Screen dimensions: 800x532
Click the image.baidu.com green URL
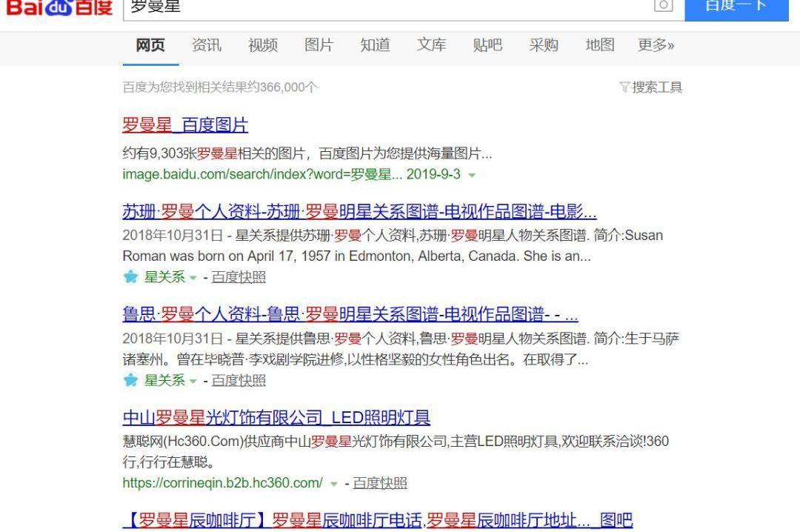(291, 175)
